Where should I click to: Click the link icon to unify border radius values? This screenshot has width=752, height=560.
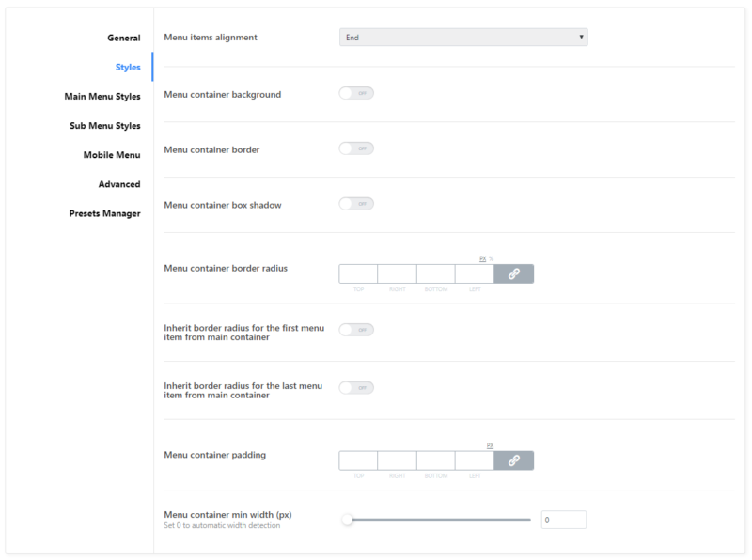coord(513,273)
